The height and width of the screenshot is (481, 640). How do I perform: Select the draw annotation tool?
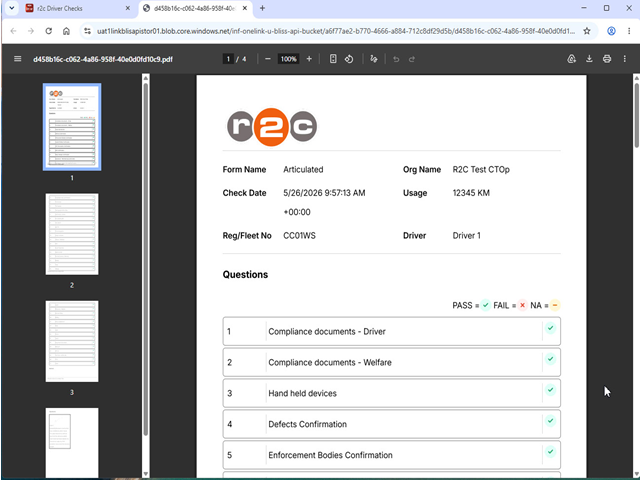point(373,59)
